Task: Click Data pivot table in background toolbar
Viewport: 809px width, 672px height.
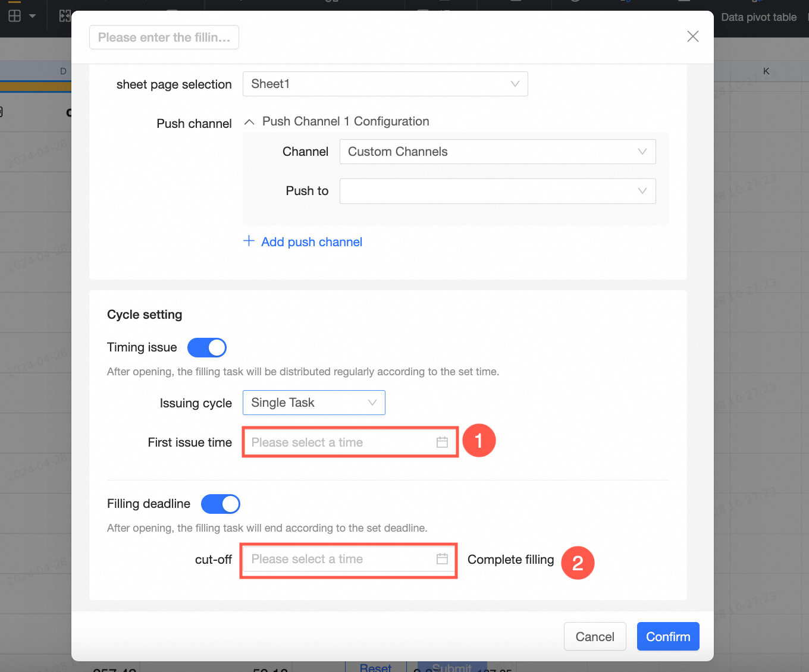Action: pyautogui.click(x=758, y=17)
